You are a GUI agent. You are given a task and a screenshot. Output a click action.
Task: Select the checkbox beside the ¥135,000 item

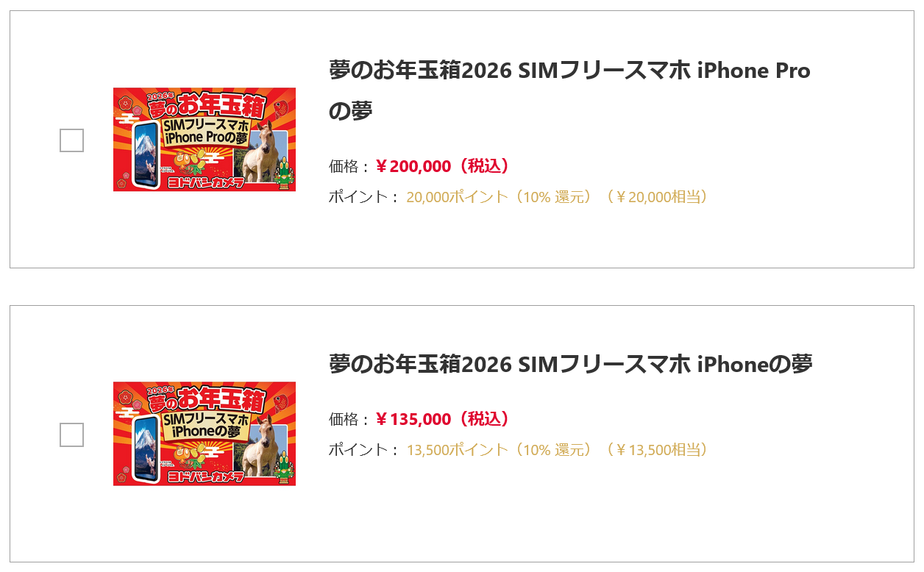(x=71, y=435)
